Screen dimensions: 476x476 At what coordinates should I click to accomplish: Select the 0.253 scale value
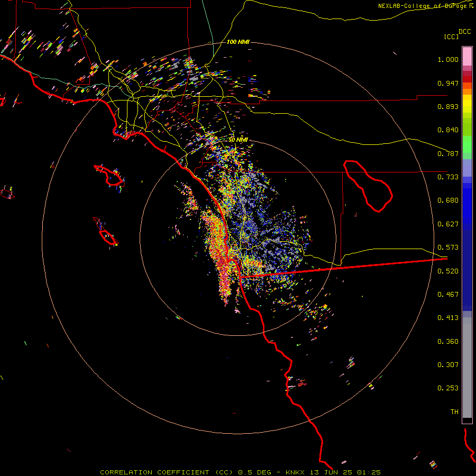coord(448,388)
